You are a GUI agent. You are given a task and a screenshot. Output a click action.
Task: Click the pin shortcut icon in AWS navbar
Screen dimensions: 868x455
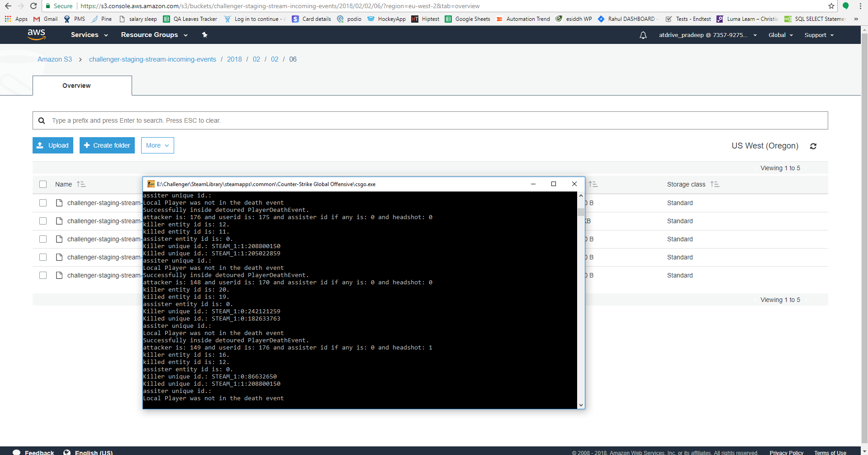(204, 35)
